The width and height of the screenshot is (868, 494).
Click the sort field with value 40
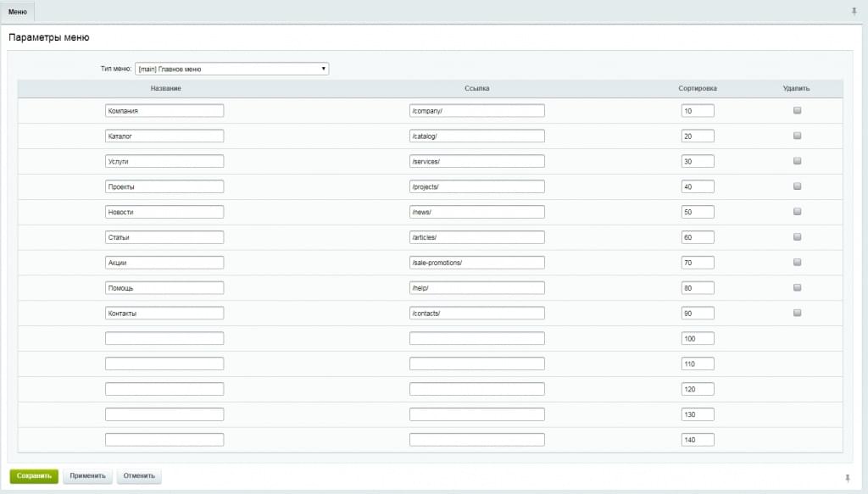(698, 186)
